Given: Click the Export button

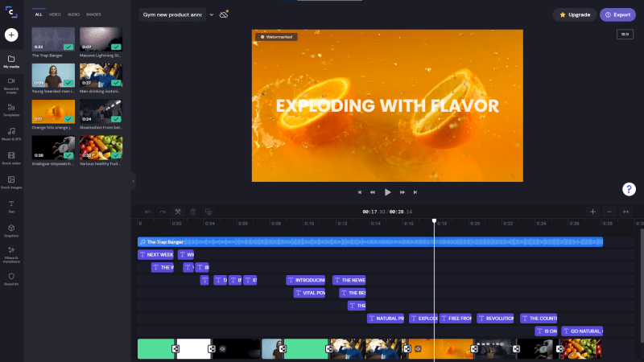Looking at the screenshot, I should [617, 14].
